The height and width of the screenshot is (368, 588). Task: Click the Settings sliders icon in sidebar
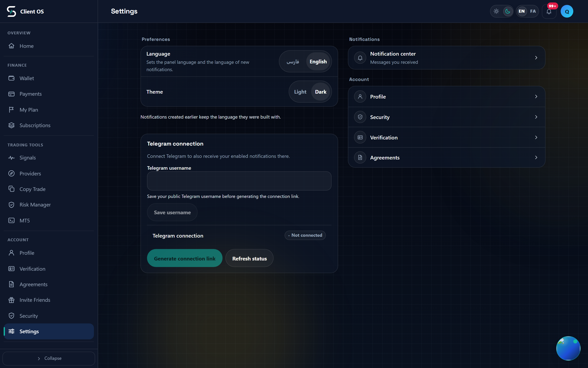pos(11,331)
